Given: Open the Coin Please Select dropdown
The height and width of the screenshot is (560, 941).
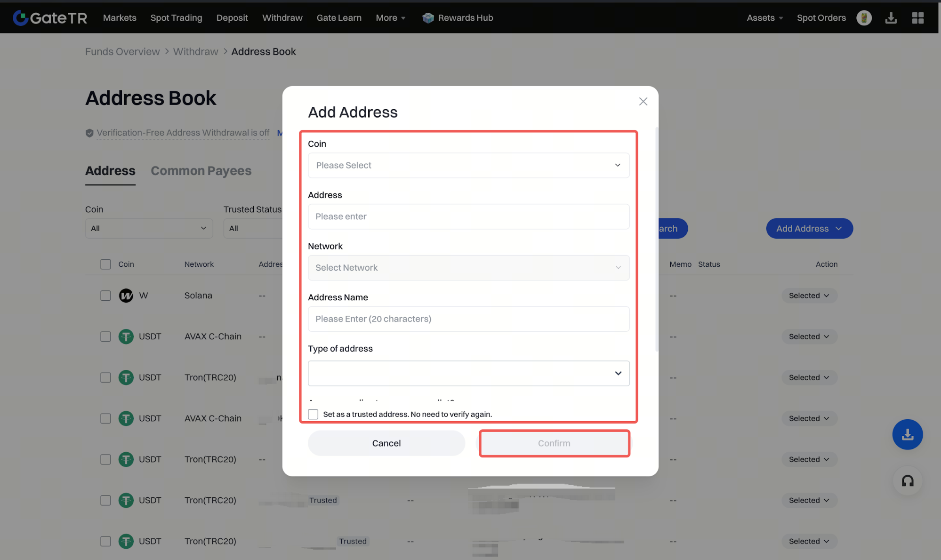Looking at the screenshot, I should tap(468, 165).
